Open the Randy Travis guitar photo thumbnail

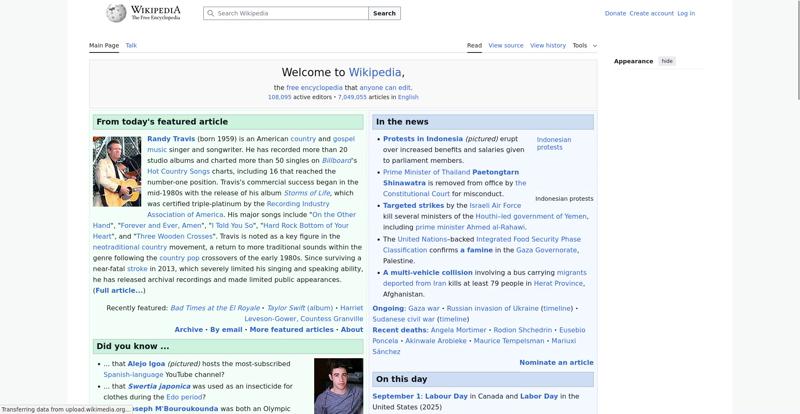pos(117,171)
